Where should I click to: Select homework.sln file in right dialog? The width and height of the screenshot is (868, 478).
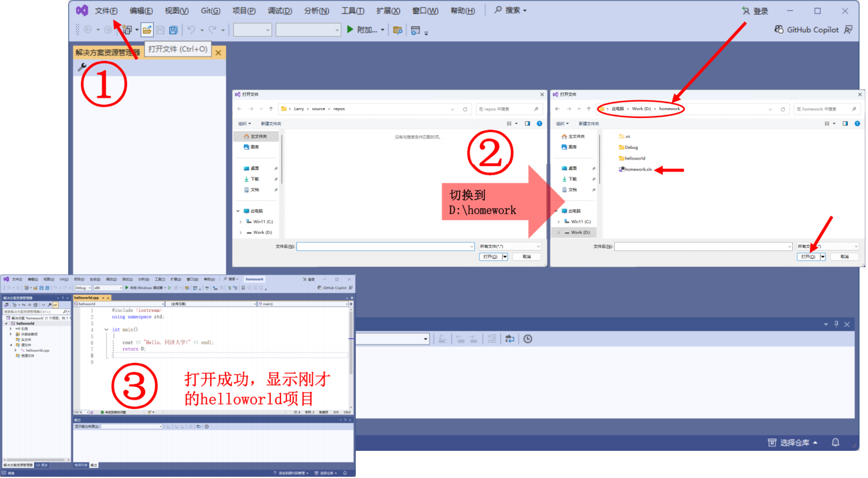click(637, 170)
